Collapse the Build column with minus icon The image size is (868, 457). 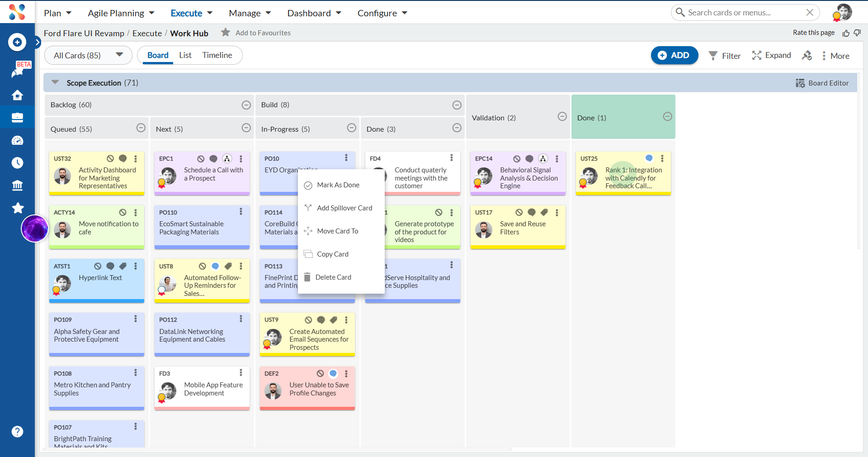457,105
